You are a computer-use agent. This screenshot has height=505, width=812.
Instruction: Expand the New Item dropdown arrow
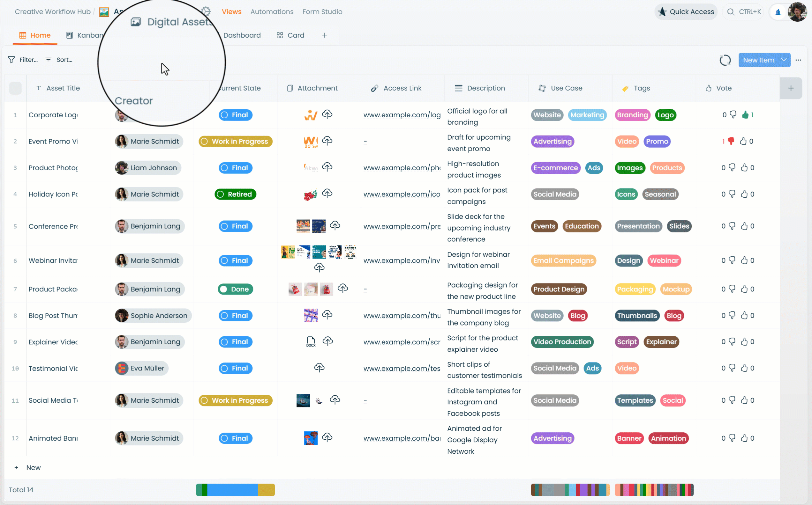coord(783,60)
